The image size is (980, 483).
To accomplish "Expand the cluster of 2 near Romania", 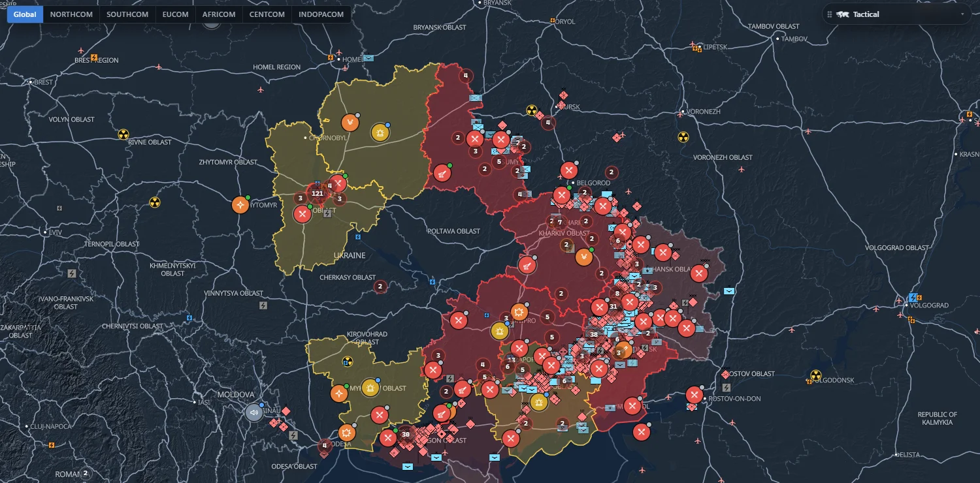I will click(x=85, y=473).
